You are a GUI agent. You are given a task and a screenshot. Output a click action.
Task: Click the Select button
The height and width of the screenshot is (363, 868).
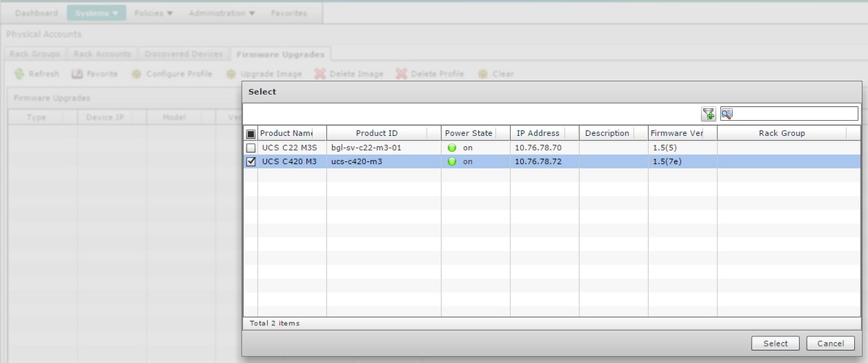click(x=775, y=343)
